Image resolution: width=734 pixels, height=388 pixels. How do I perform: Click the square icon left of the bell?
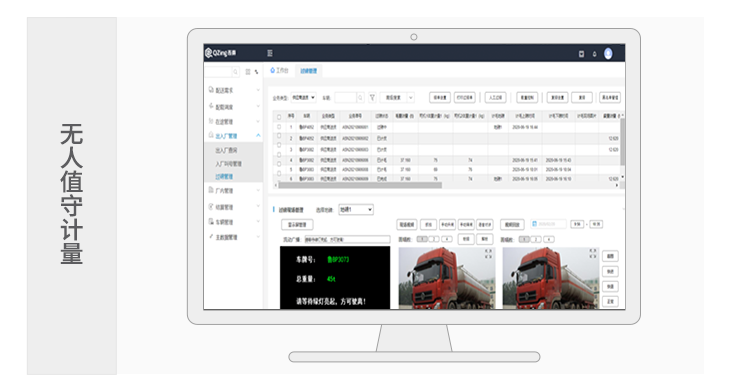(581, 54)
